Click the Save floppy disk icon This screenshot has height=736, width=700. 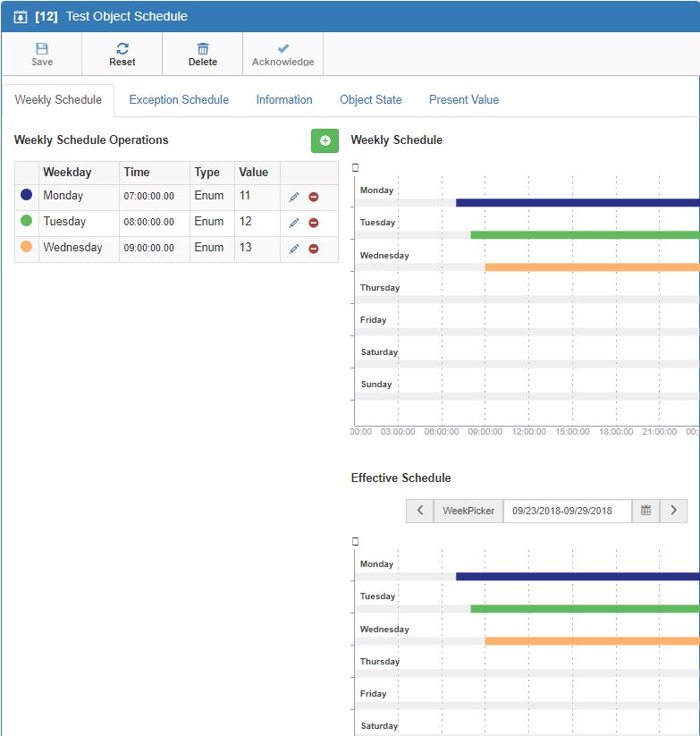pos(42,48)
